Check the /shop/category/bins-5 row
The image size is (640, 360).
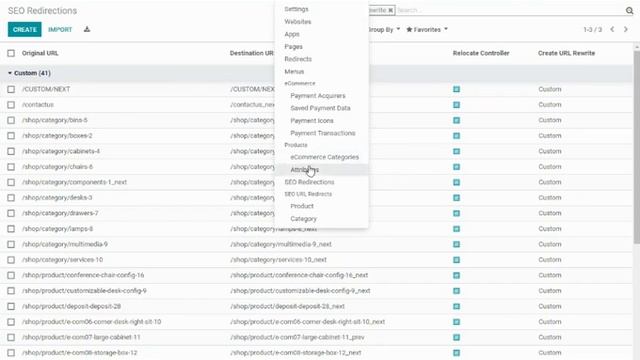coord(11,120)
